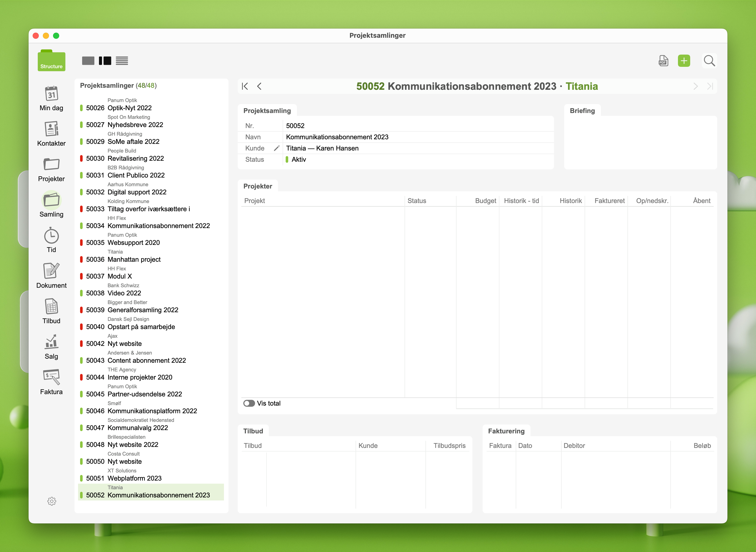This screenshot has height=552, width=756.
Task: Toggle the Vis total switch
Action: [249, 403]
